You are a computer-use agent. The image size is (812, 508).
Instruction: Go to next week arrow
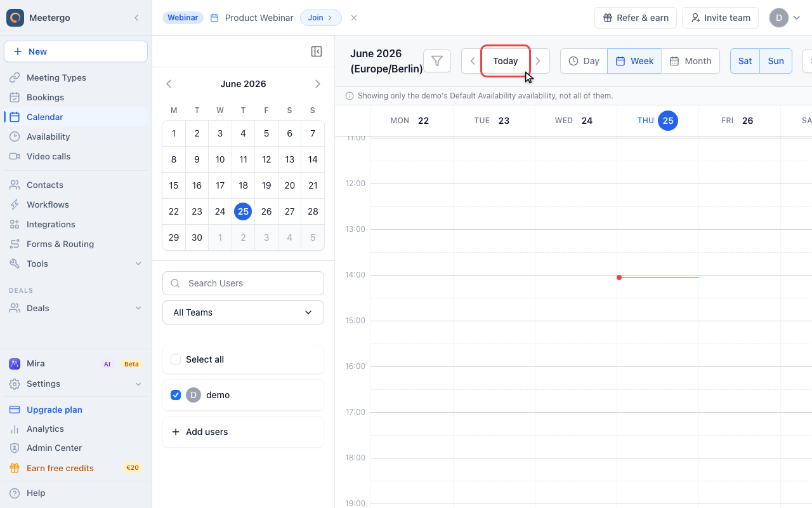point(538,61)
